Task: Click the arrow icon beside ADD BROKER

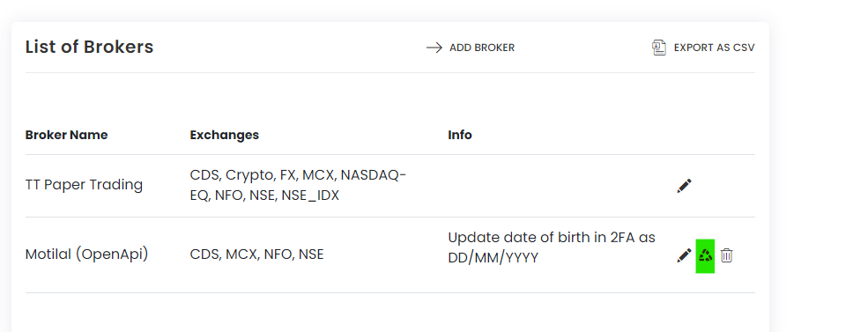Action: coord(434,48)
